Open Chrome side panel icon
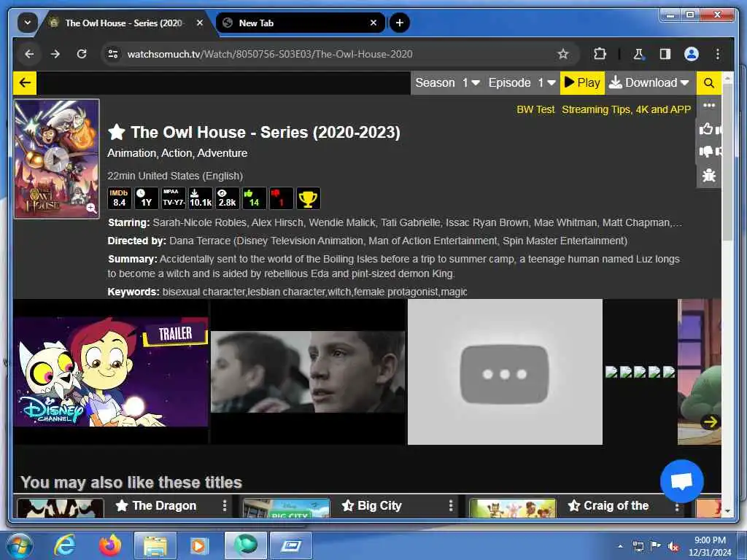The width and height of the screenshot is (747, 560). [x=665, y=54]
